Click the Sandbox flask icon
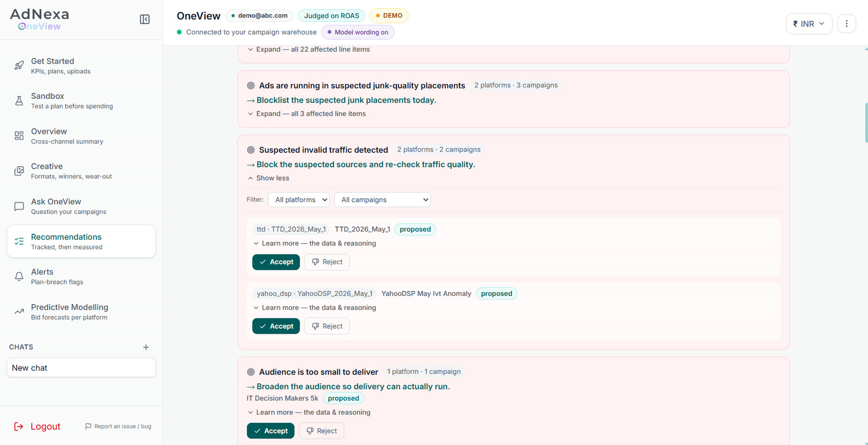Viewport: 868px width, 445px height. pyautogui.click(x=19, y=101)
